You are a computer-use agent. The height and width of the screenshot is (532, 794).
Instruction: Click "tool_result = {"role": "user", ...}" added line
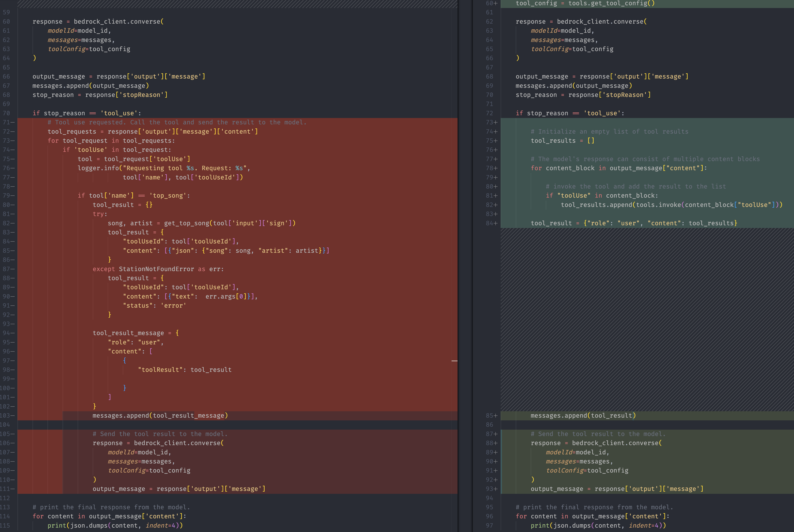pyautogui.click(x=634, y=223)
